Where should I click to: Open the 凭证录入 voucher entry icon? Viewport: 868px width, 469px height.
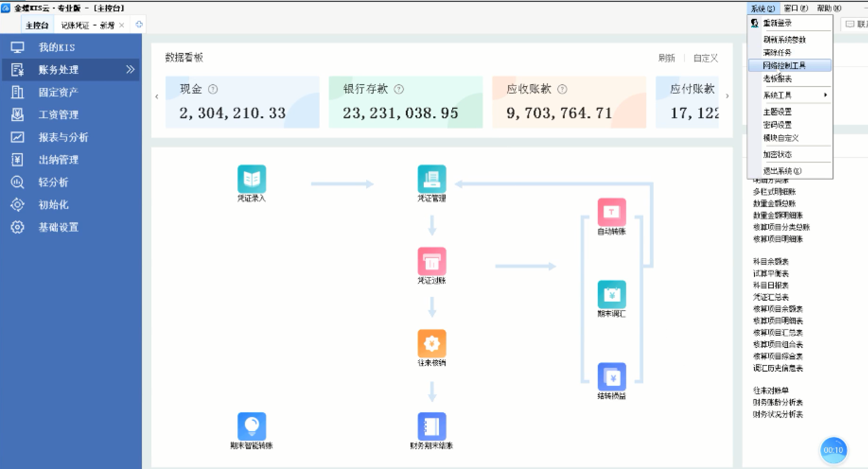pyautogui.click(x=251, y=179)
